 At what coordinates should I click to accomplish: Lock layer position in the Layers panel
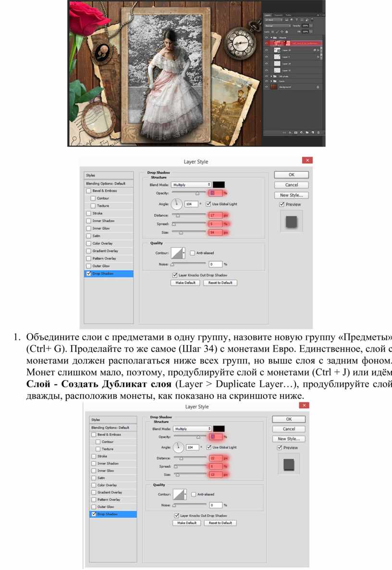(x=282, y=32)
